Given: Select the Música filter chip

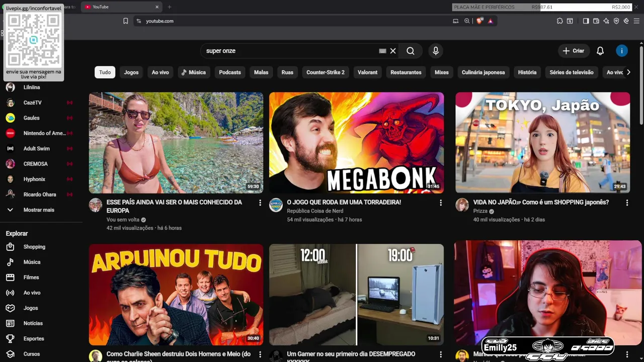Looking at the screenshot, I should tap(194, 72).
